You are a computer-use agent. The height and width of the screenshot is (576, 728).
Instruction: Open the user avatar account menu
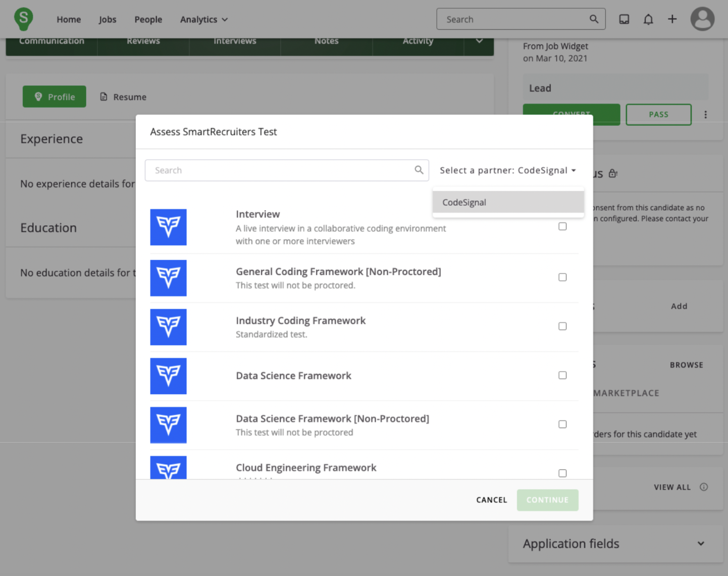click(x=702, y=19)
